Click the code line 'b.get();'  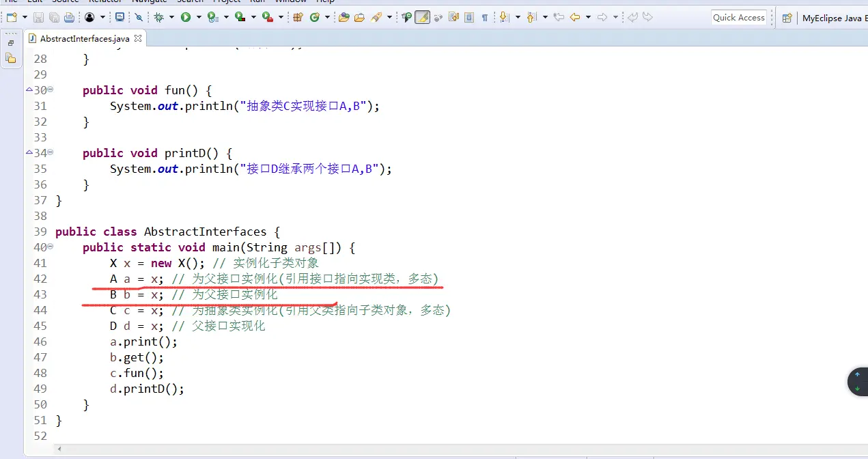click(137, 357)
